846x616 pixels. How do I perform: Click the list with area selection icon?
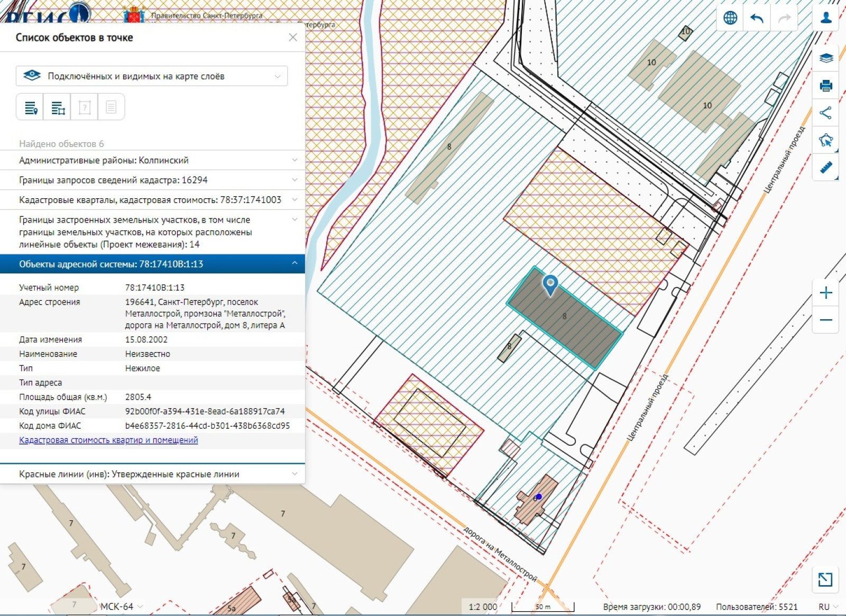point(58,108)
